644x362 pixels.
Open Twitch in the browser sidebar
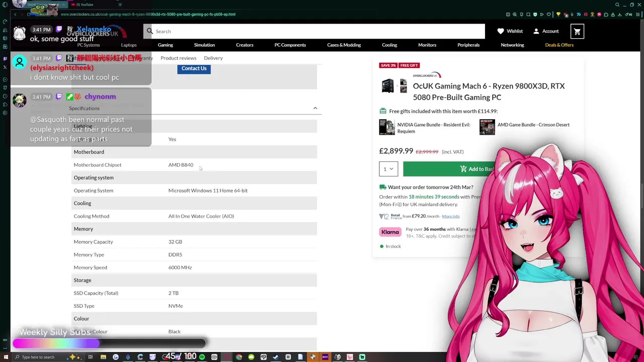5,59
